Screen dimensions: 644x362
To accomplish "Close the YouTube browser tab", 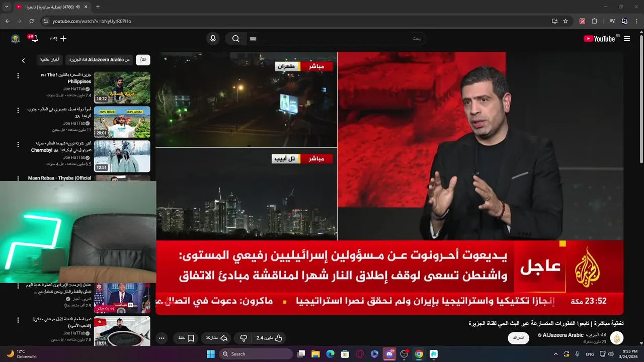I will pos(85,7).
